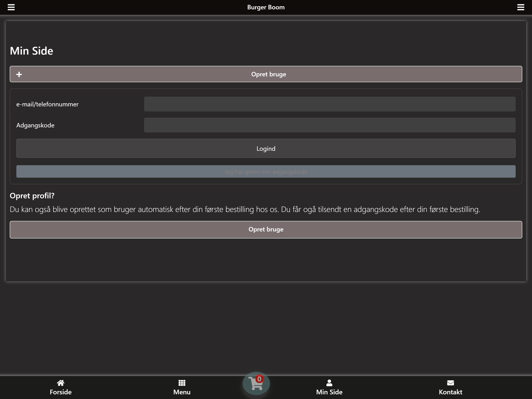This screenshot has height=399, width=532.
Task: Click top Opret bruge button
Action: (266, 74)
